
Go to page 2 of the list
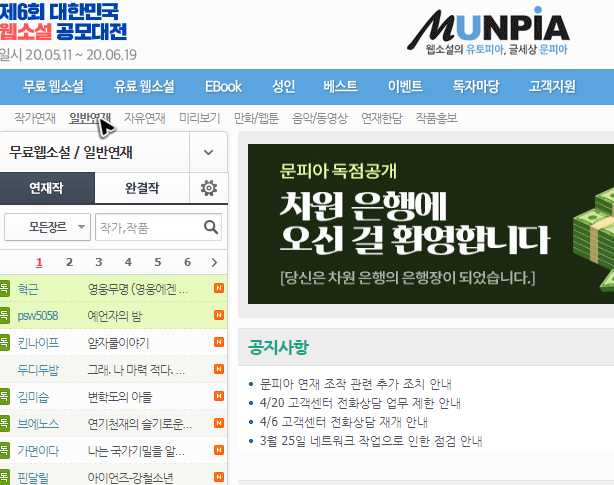click(69, 262)
